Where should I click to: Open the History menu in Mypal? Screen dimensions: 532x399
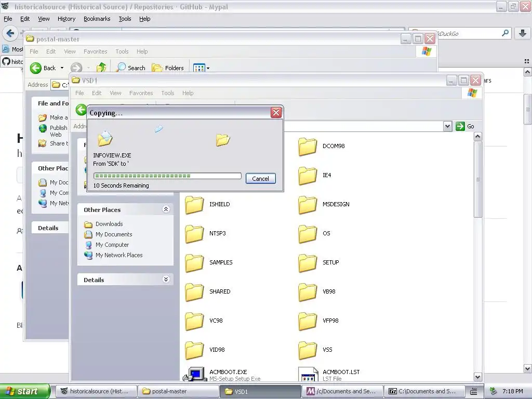66,19
